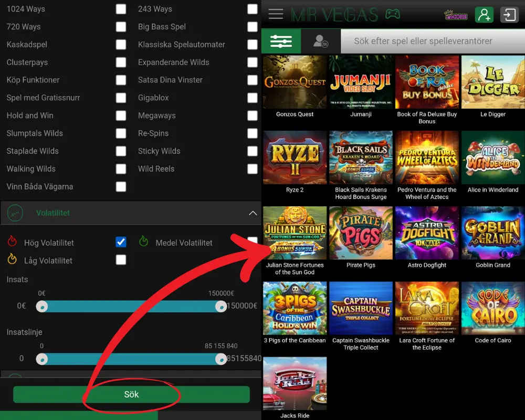Check the Wild Reels checkbox
This screenshot has width=525, height=420.
pyautogui.click(x=253, y=169)
